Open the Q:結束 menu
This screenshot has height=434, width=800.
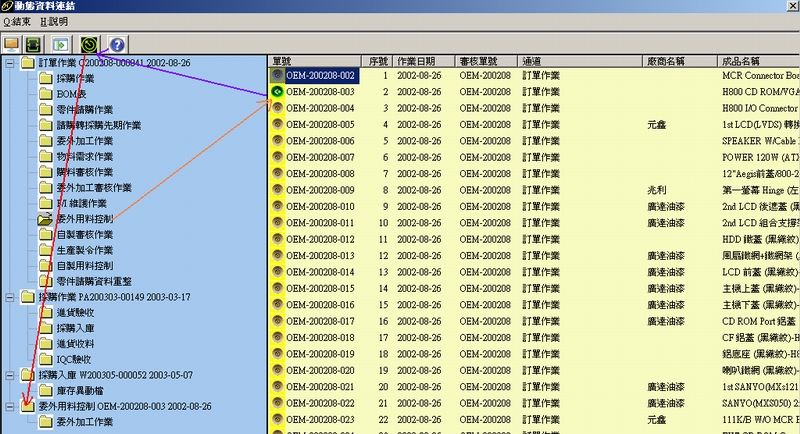[17, 22]
